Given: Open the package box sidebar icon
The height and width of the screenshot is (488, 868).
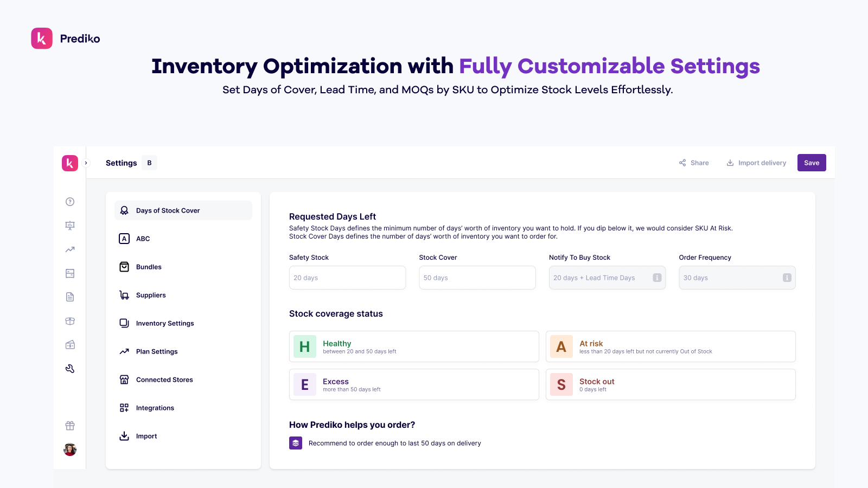Looking at the screenshot, I should (70, 321).
